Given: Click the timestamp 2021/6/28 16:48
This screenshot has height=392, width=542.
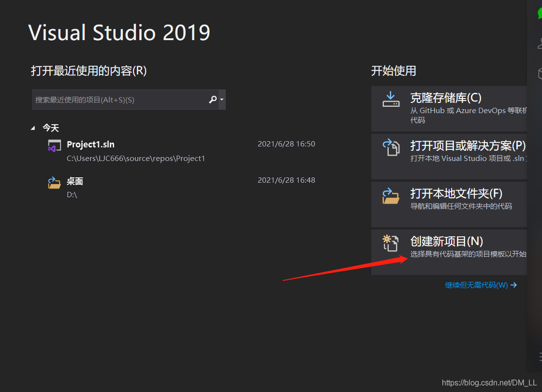Looking at the screenshot, I should tap(286, 180).
